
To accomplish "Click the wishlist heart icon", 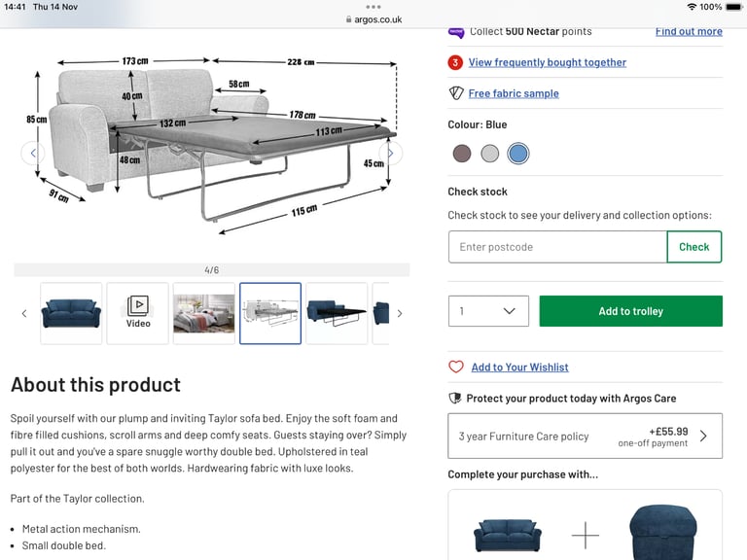I will point(456,367).
